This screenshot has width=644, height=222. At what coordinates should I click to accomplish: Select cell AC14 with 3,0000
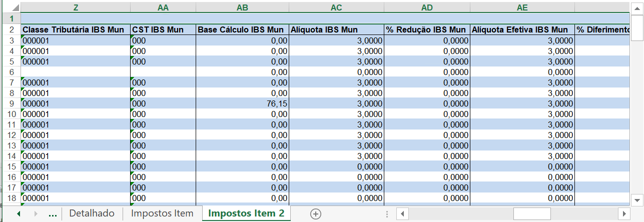(x=336, y=156)
